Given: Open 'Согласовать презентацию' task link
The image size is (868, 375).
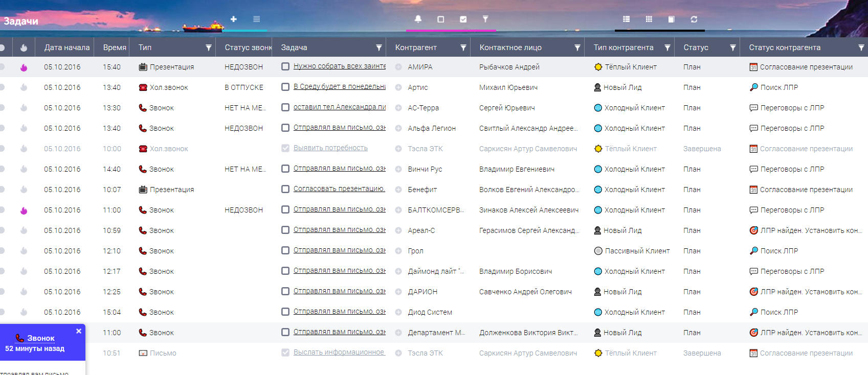Looking at the screenshot, I should [339, 189].
